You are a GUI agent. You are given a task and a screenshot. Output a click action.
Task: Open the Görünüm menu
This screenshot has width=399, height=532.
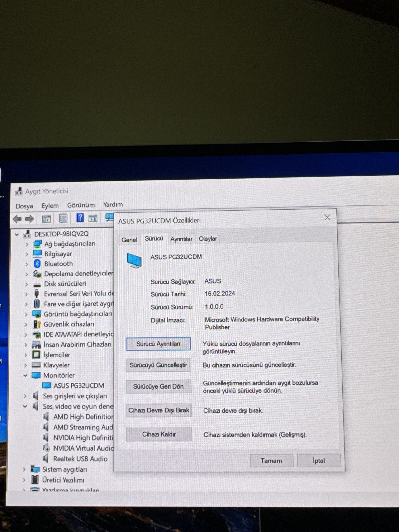[x=81, y=205]
